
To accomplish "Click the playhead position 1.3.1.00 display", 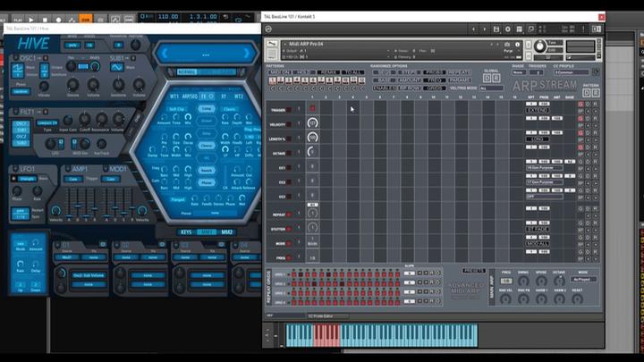I will pos(204,17).
